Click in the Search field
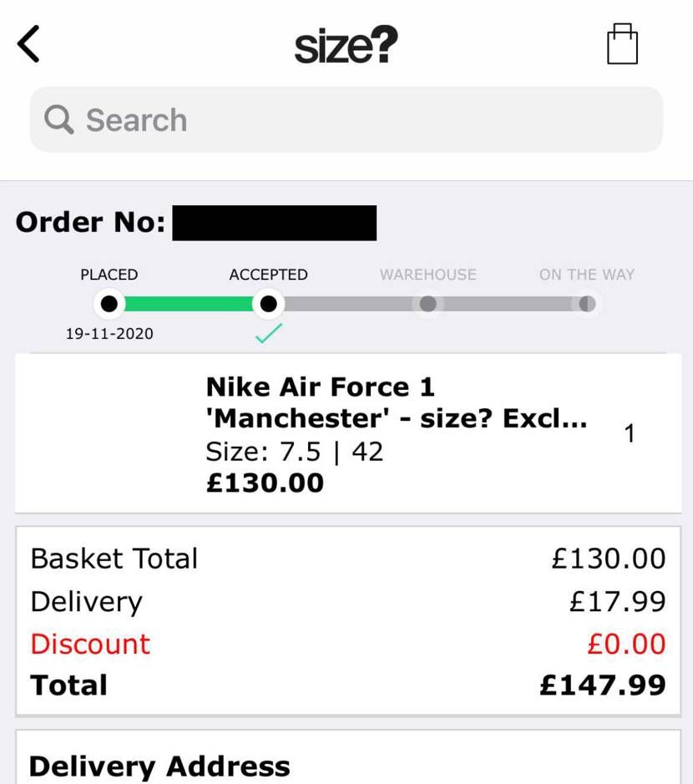693x784 pixels. [x=346, y=119]
